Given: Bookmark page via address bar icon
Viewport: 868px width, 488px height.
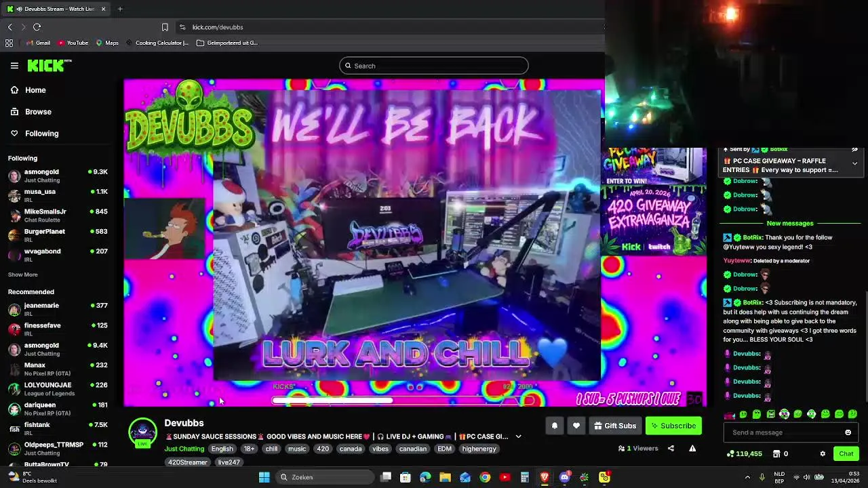Looking at the screenshot, I should pos(165,27).
